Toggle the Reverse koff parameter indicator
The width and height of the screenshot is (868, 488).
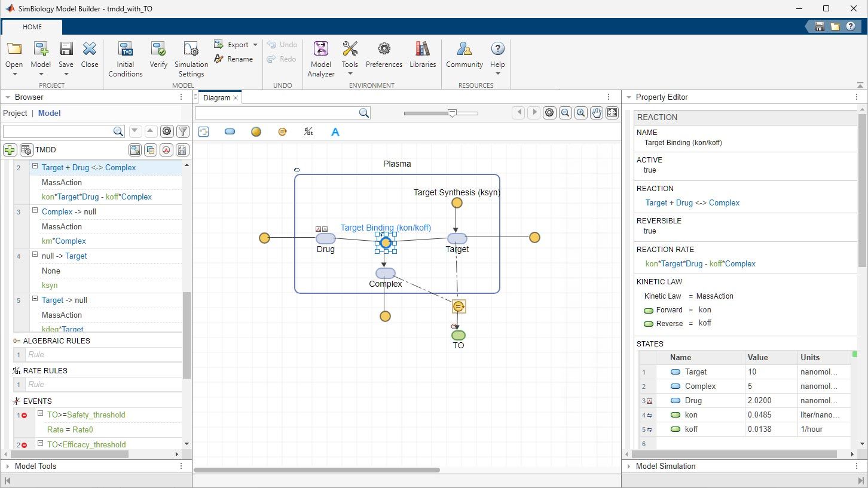pos(649,323)
